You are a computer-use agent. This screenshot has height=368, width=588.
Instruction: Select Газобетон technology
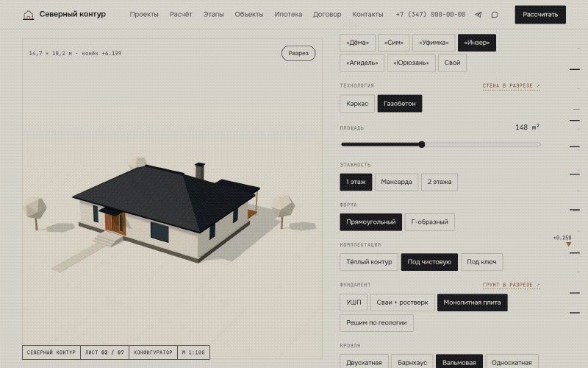coord(399,104)
